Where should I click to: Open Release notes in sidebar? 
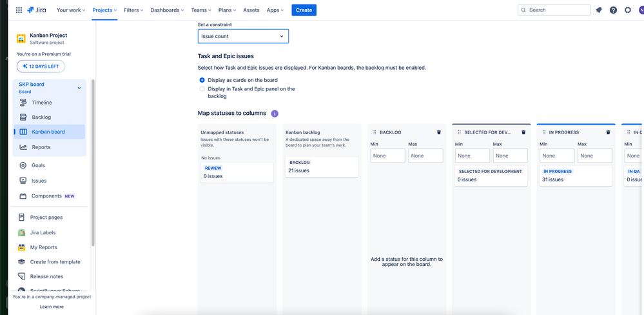[46, 276]
